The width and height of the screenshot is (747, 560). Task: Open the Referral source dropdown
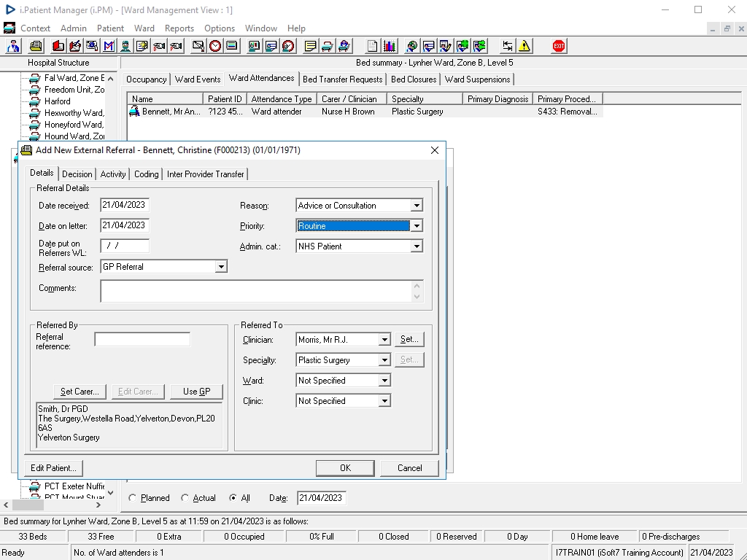[x=220, y=267]
